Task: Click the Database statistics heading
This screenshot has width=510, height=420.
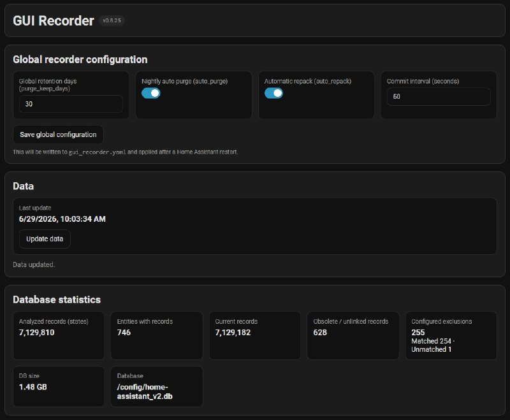Action: pos(57,300)
